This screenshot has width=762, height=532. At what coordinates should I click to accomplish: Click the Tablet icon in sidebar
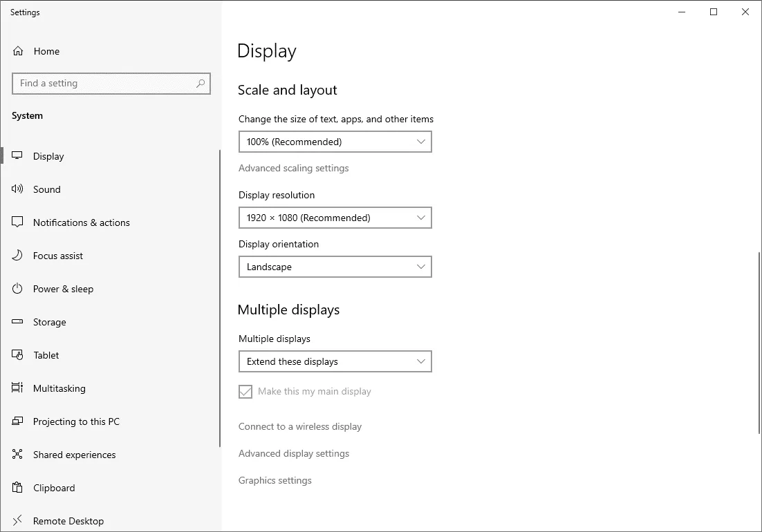[x=18, y=355]
